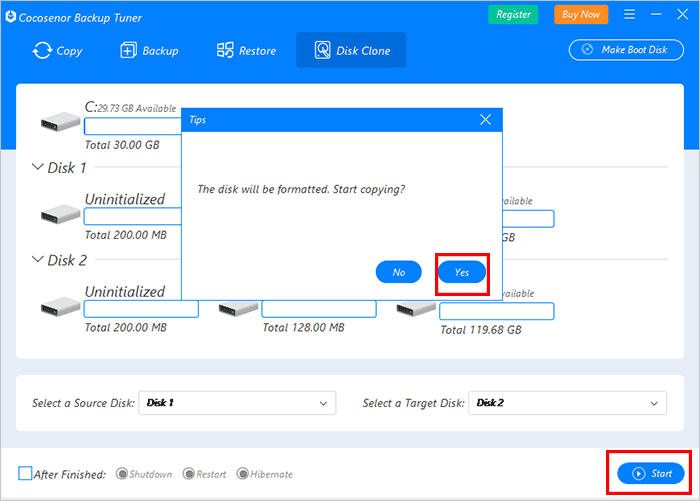Click the 119.68 GB partition usage bar
Viewport: 700px width, 501px height.
[x=496, y=311]
